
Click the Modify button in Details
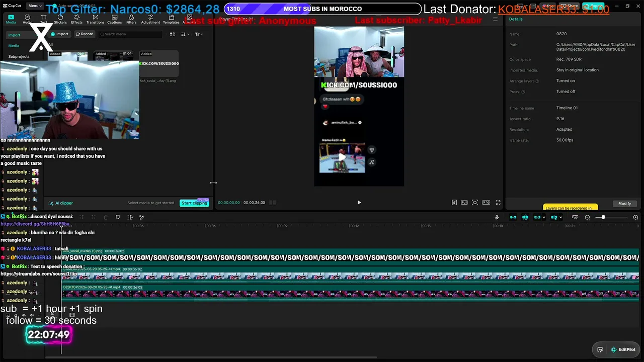pos(624,204)
